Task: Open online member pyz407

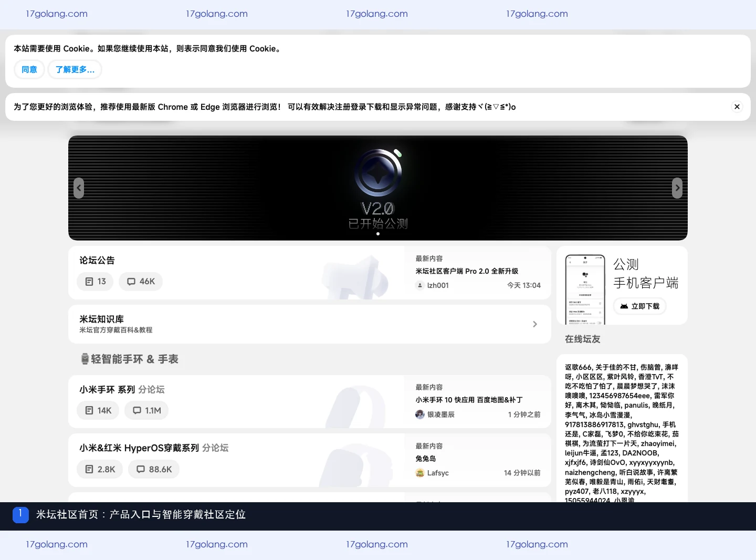Action: click(576, 491)
